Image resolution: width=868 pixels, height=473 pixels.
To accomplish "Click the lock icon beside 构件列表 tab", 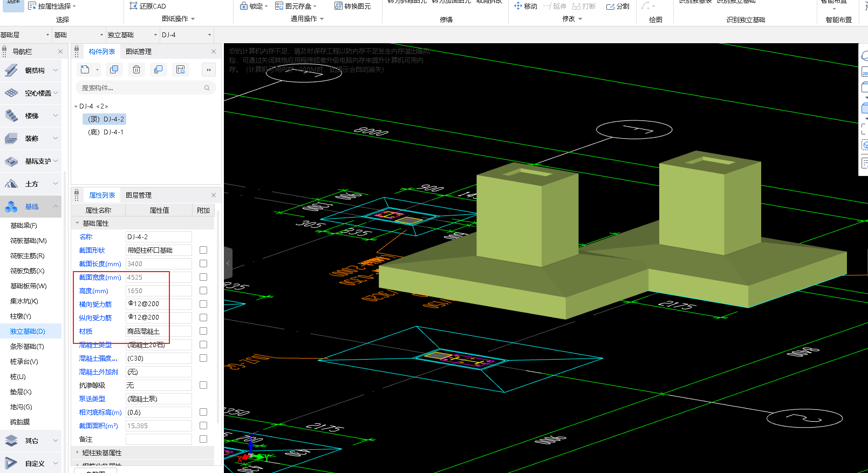I will click(77, 48).
